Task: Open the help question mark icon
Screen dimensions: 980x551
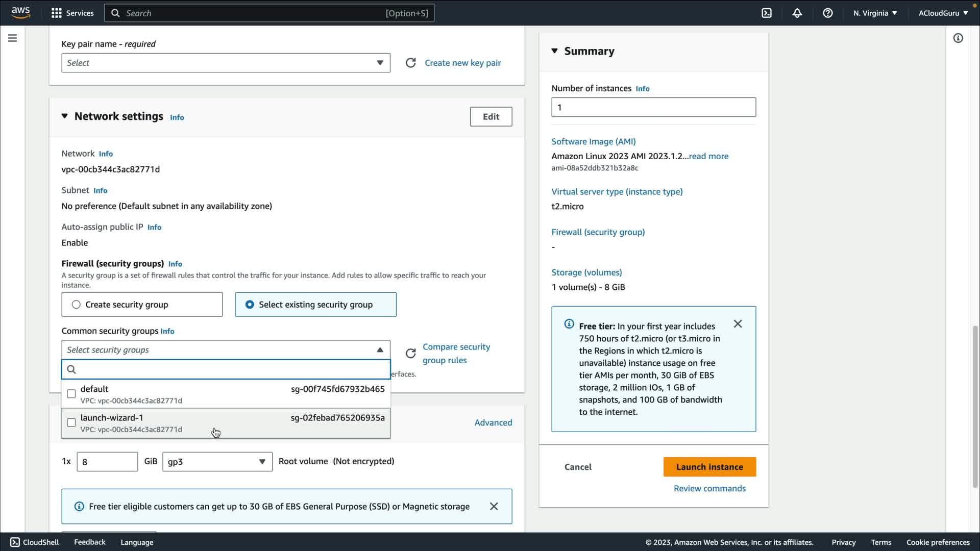Action: [x=828, y=13]
